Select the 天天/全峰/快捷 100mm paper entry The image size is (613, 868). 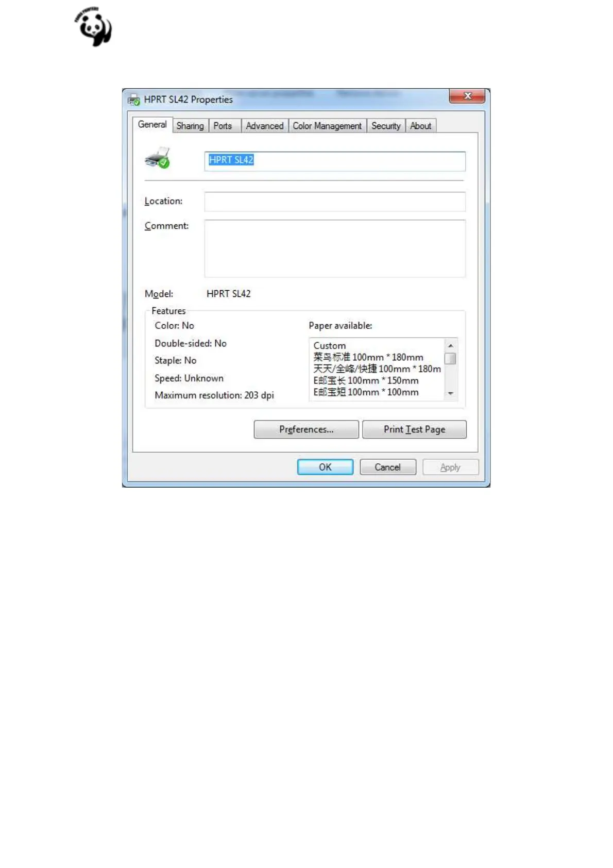[377, 369]
